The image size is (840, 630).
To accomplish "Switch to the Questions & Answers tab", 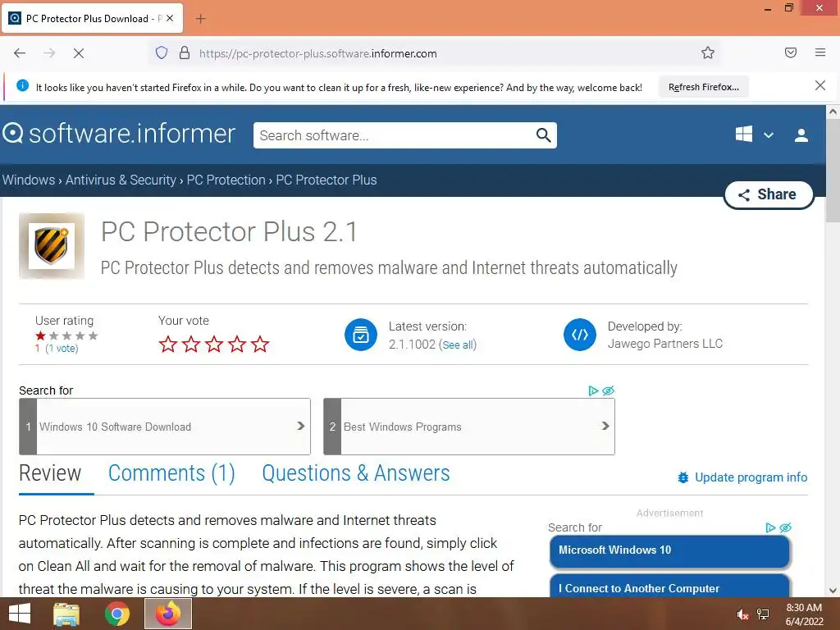I will [x=356, y=473].
